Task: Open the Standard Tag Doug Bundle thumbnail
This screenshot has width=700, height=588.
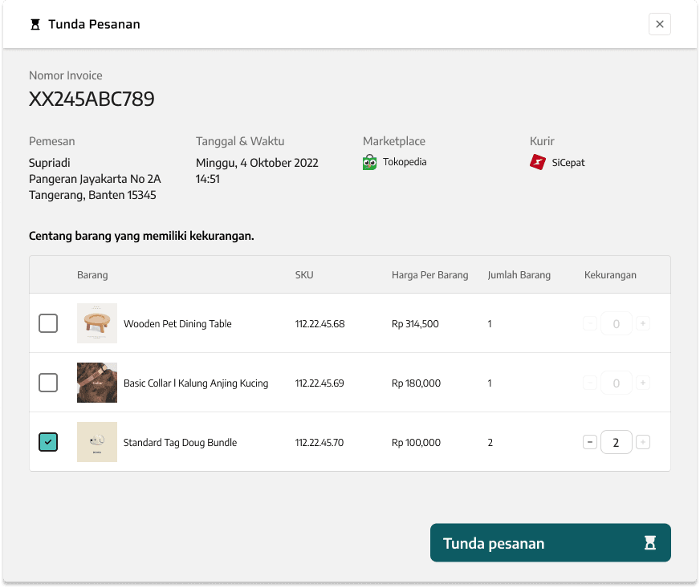Action: (97, 442)
